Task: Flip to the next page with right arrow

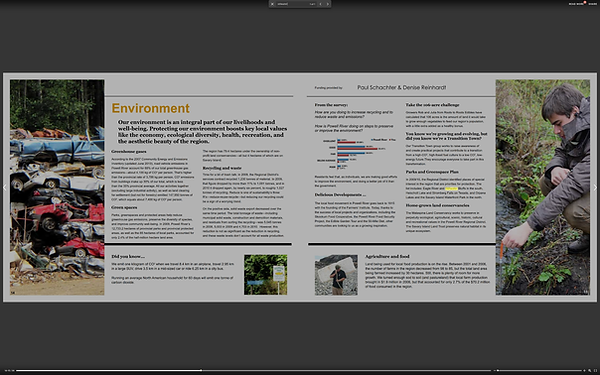Action: tap(595, 188)
